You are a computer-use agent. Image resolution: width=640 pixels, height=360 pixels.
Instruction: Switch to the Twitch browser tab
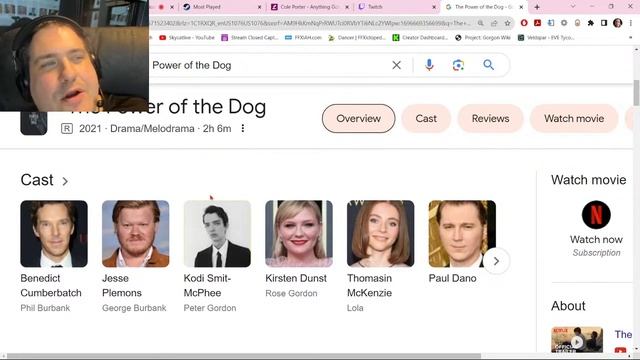pos(394,7)
